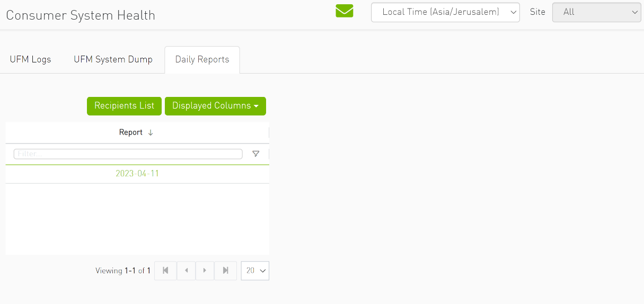This screenshot has height=304, width=644.
Task: Jump to the last page of results
Action: click(x=225, y=271)
